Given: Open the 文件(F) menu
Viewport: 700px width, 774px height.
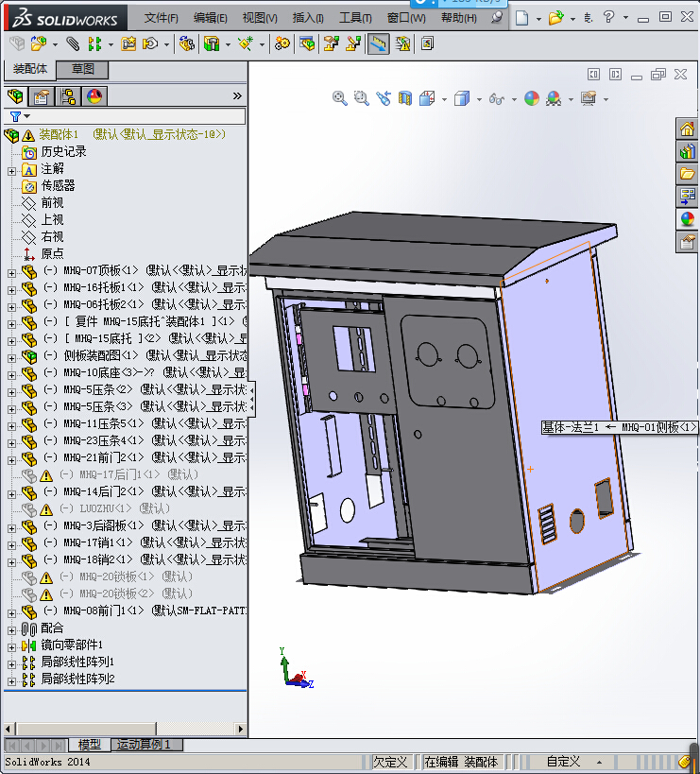Looking at the screenshot, I should [x=161, y=18].
